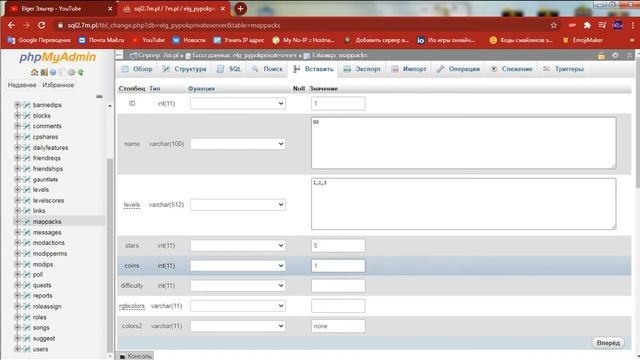Open the EmojiMaker bookmark

583,40
